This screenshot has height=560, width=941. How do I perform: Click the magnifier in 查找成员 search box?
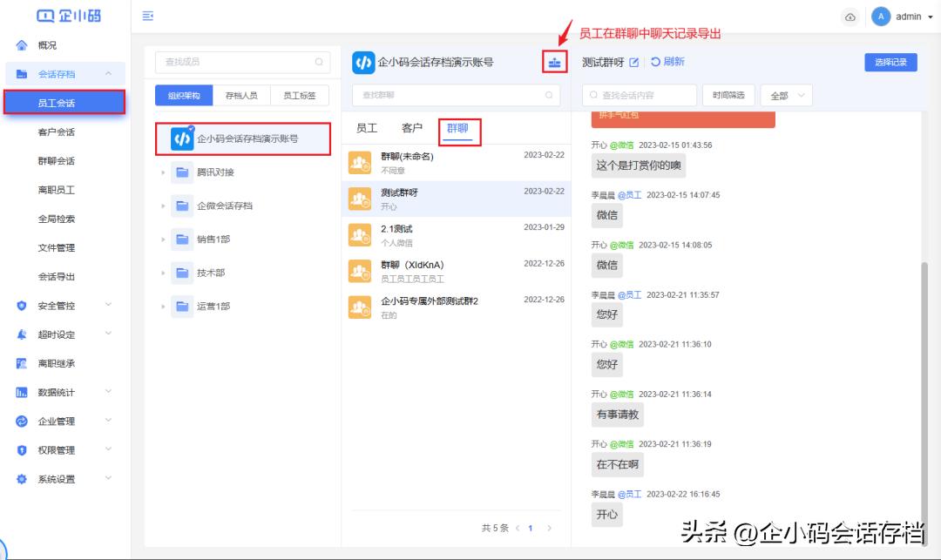tap(320, 62)
